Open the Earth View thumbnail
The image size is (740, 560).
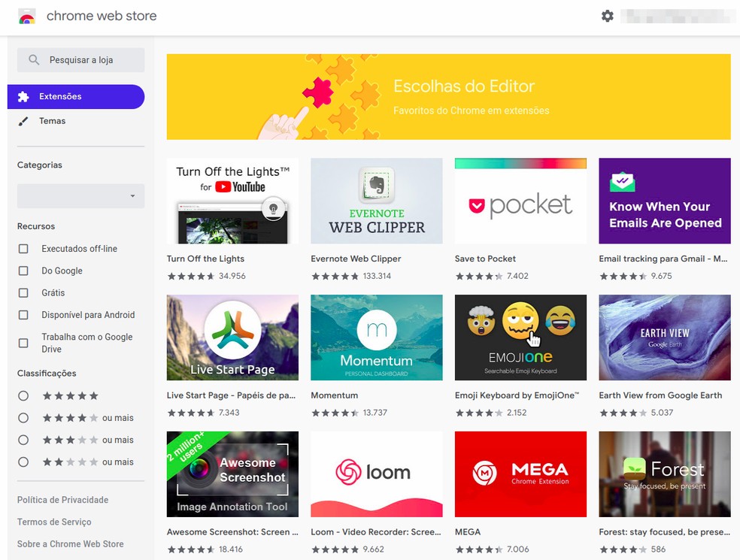[665, 338]
